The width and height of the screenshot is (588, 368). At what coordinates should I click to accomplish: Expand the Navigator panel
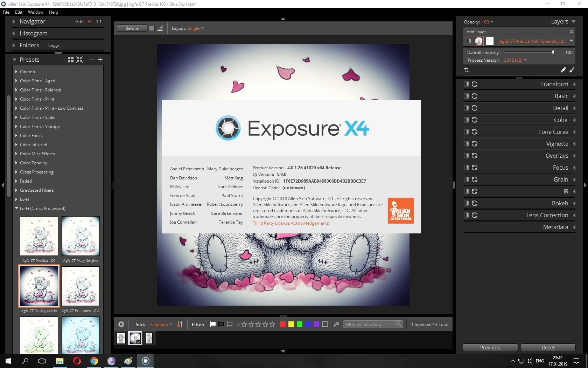tap(14, 21)
